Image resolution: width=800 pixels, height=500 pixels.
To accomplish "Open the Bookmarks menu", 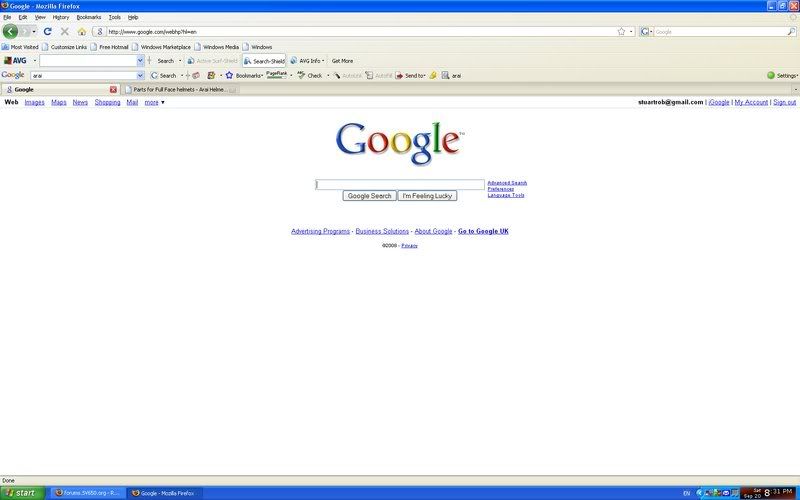I will [89, 17].
